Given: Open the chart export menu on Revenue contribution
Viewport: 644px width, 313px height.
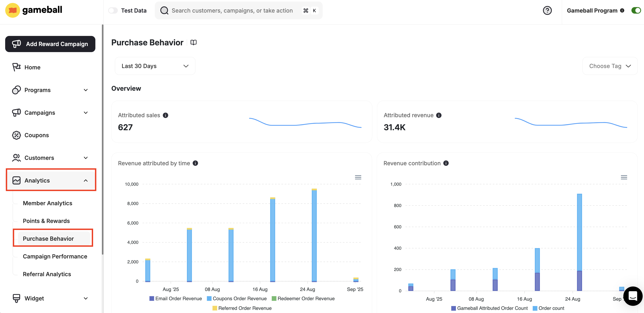Looking at the screenshot, I should point(624,177).
